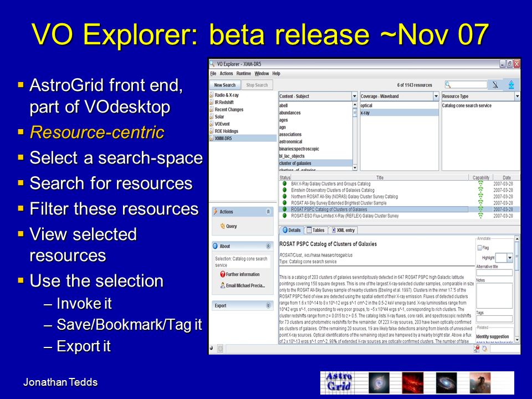Viewport: 532px width, 399px height.
Task: Click the Recent Changes folder icon
Action: [211, 109]
